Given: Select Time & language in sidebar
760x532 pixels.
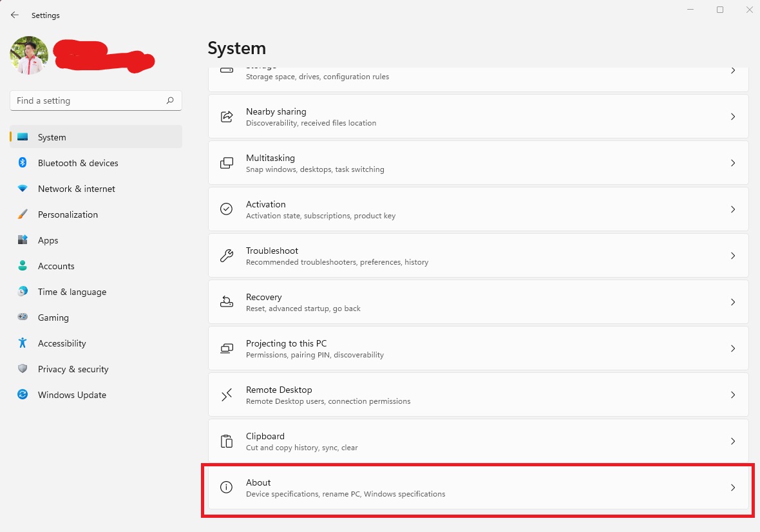Looking at the screenshot, I should pyautogui.click(x=72, y=292).
